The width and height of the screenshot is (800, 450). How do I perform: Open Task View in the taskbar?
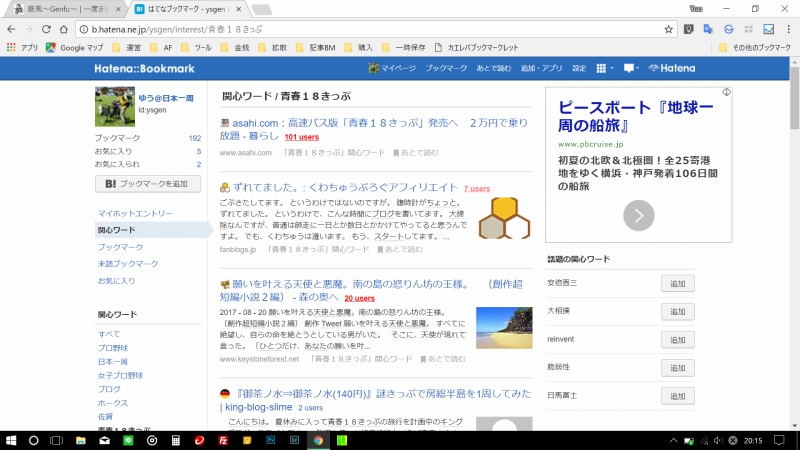click(56, 440)
